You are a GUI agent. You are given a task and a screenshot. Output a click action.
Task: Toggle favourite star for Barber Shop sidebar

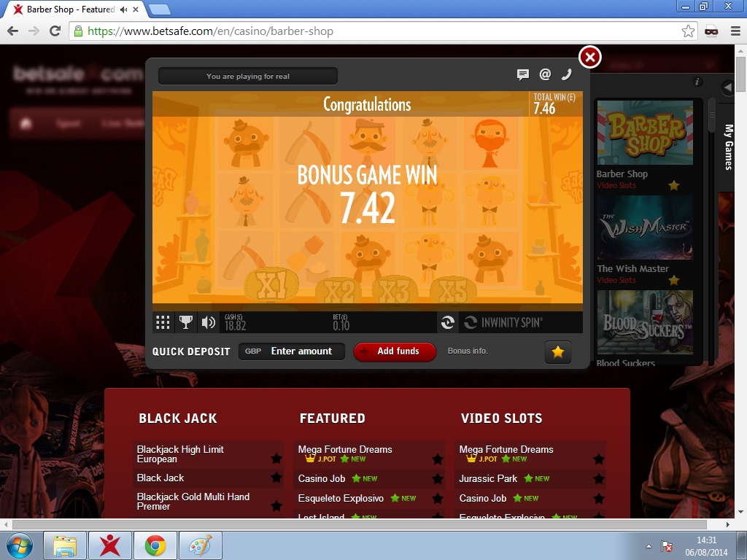click(x=673, y=185)
